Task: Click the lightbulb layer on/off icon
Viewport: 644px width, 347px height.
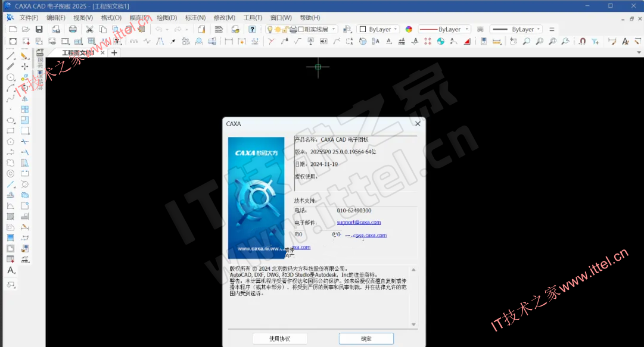Action: (x=270, y=29)
